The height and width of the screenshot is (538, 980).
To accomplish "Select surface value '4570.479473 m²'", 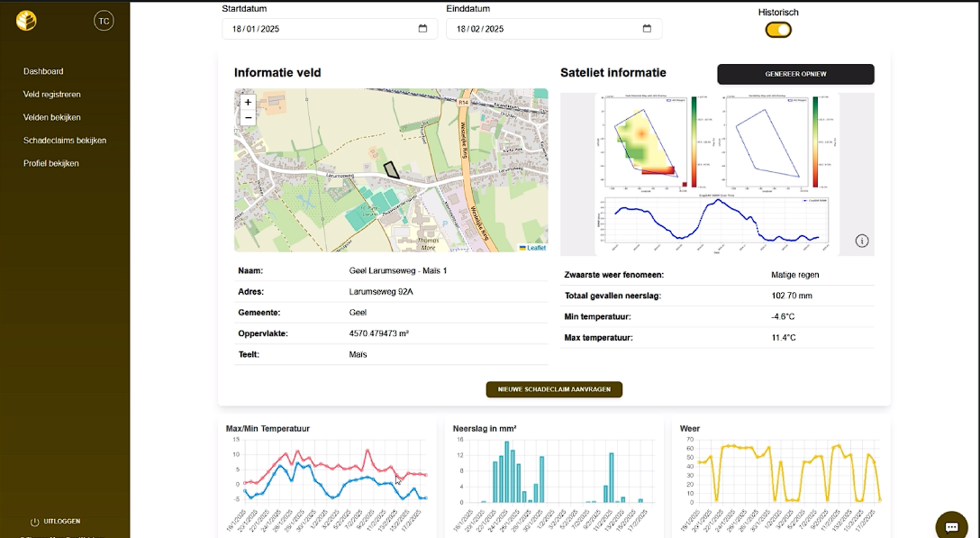I will pyautogui.click(x=378, y=333).
